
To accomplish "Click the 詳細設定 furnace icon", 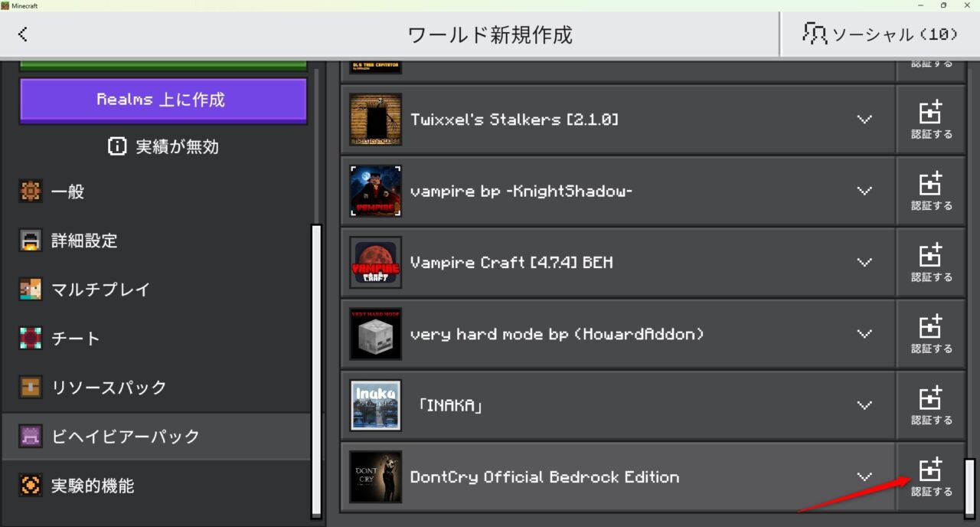I will tap(31, 241).
